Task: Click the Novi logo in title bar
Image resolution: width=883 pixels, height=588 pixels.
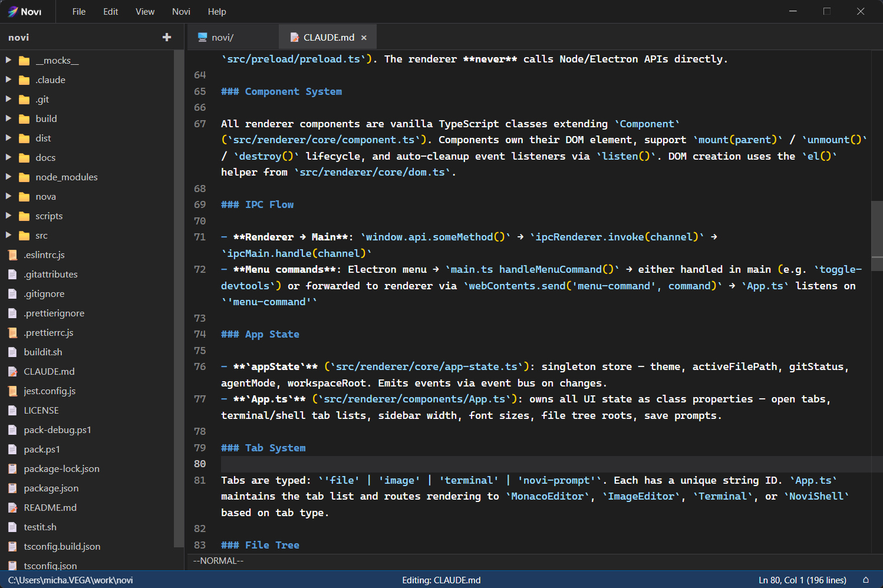Action: pos(13,12)
